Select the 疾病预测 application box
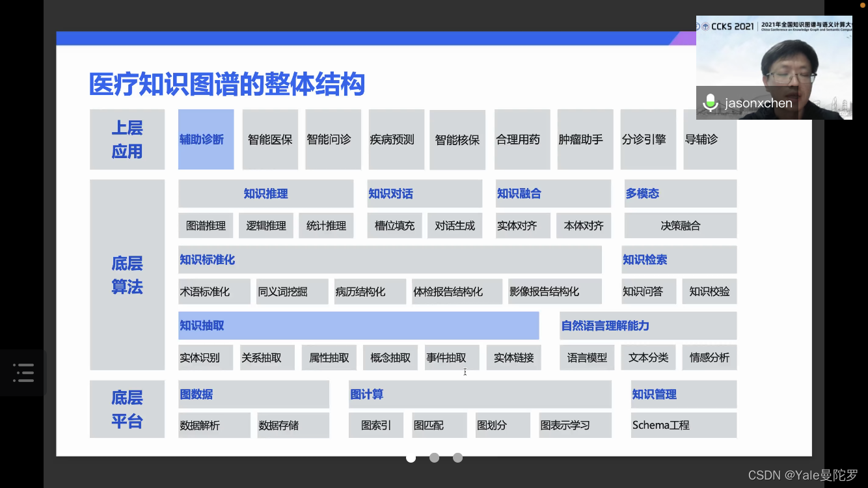Image resolution: width=868 pixels, height=488 pixels. coord(396,139)
